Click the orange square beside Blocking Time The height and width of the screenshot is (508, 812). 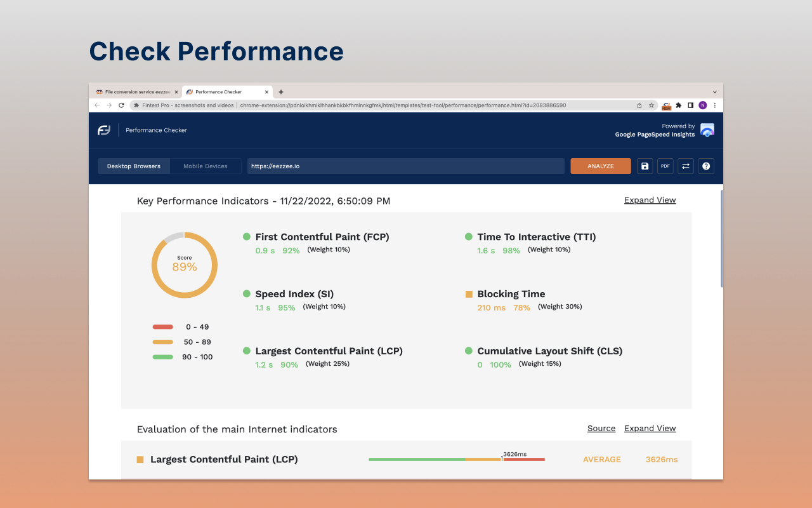click(469, 294)
